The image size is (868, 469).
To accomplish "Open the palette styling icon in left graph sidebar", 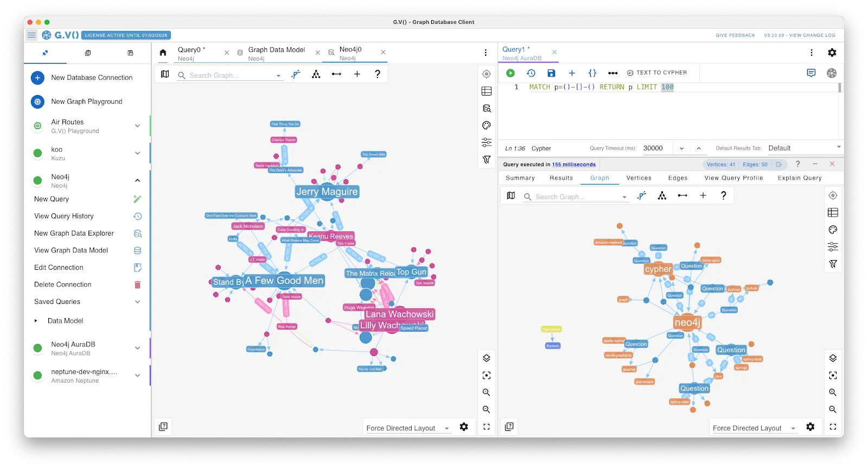I will (x=487, y=125).
